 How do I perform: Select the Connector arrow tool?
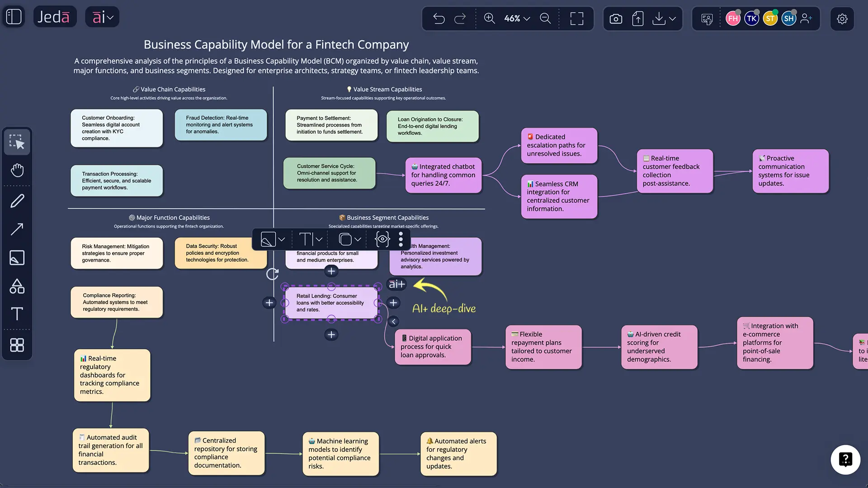click(x=17, y=229)
